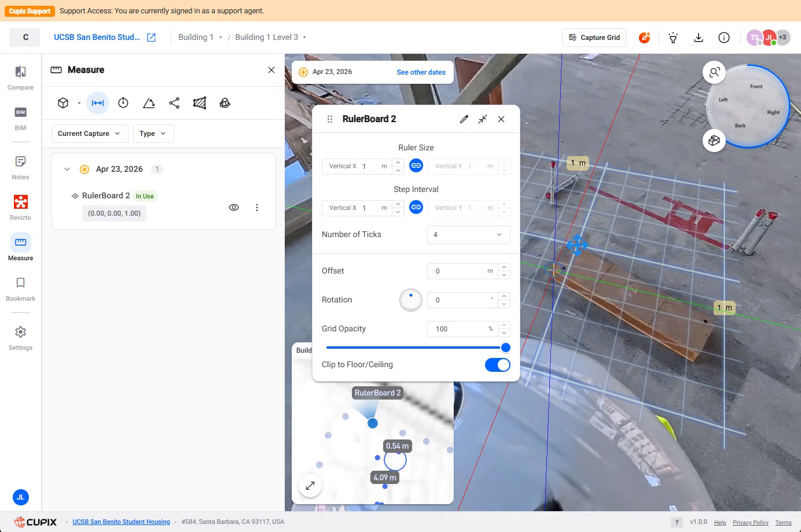
Task: Select the RulerBoard 2 list item
Action: (x=164, y=207)
